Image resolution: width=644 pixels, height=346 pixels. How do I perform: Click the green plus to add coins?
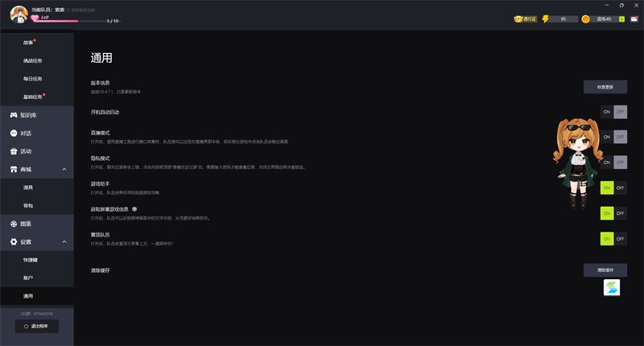coord(621,19)
